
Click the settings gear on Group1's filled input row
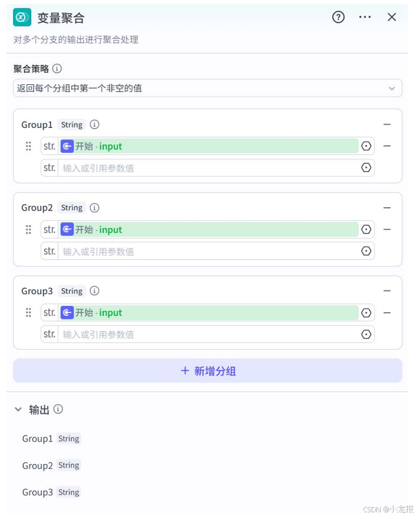point(366,146)
